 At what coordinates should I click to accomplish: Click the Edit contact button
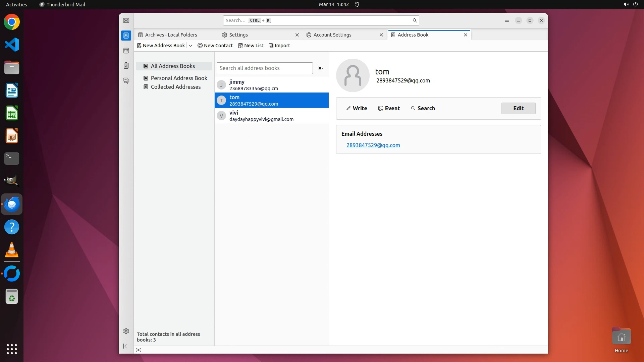pos(518,108)
